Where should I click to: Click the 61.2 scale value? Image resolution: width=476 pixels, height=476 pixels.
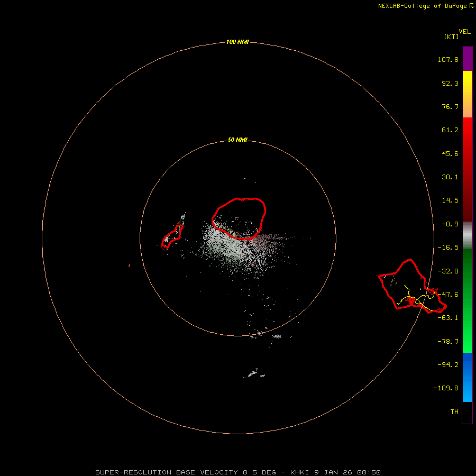450,130
